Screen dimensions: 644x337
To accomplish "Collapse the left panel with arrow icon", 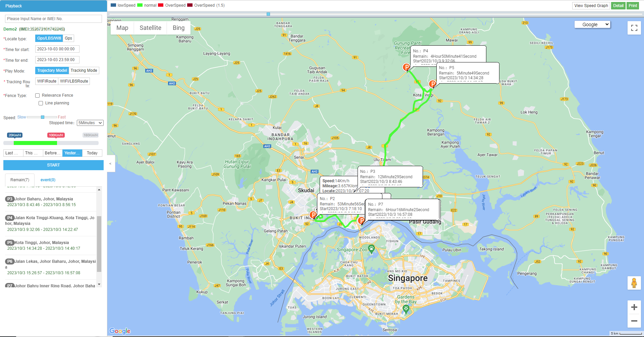I will tap(110, 163).
